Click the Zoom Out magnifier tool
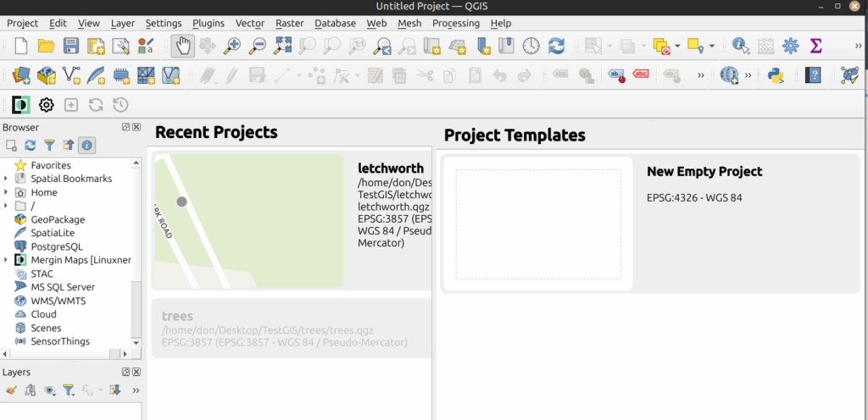Screen dimensions: 868x420 point(256,46)
